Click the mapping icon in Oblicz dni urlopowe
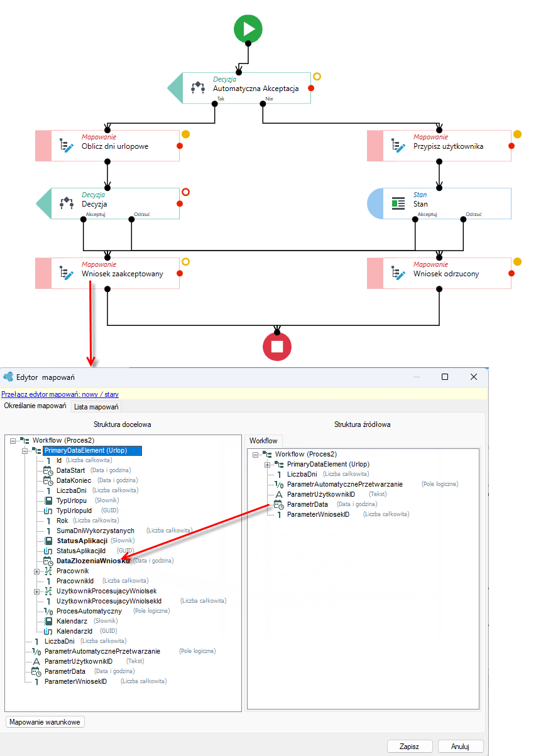 point(66,146)
